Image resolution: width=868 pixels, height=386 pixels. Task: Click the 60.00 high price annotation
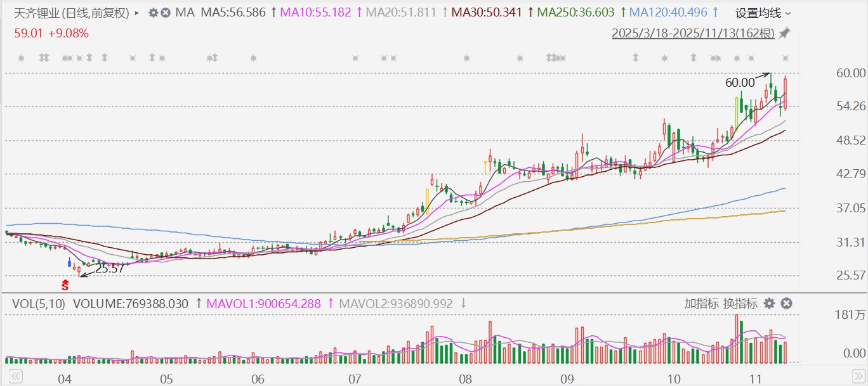point(740,82)
